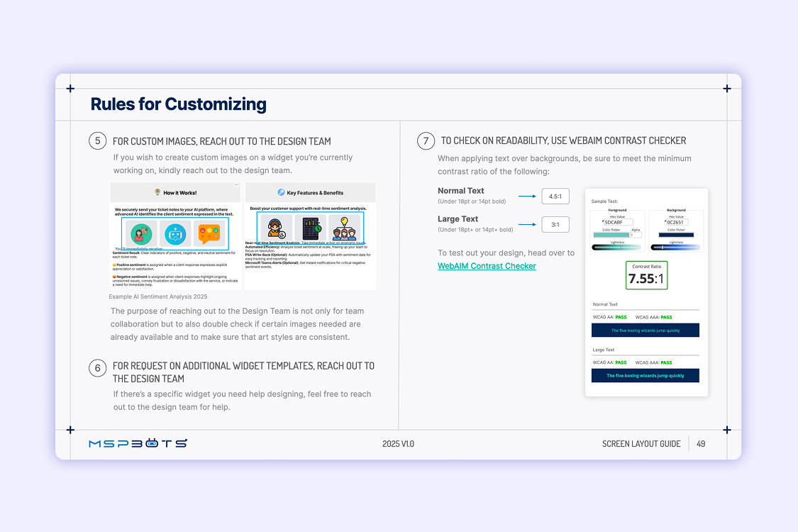The width and height of the screenshot is (798, 532).
Task: Click the Key Features & Benefits widget title
Action: tap(315, 193)
